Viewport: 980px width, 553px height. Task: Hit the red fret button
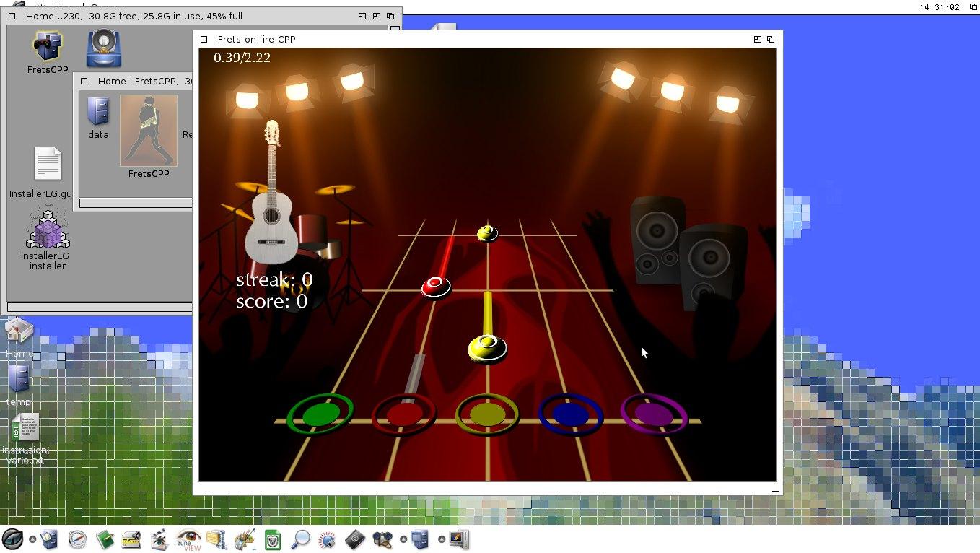pos(404,414)
